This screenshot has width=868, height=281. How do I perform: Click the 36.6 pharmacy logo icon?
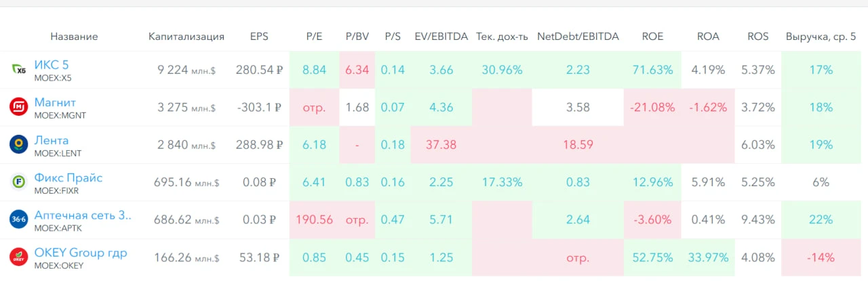click(18, 219)
